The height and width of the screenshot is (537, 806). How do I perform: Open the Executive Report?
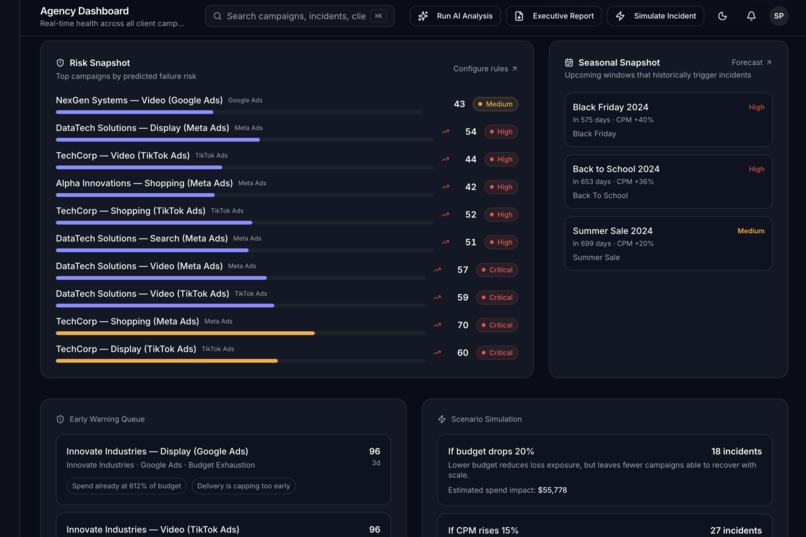(x=554, y=16)
